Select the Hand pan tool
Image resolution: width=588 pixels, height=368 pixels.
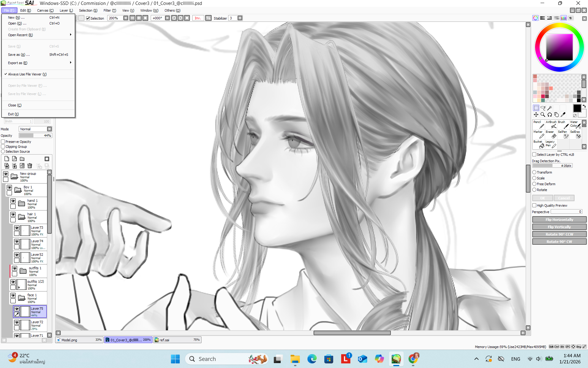pos(556,115)
